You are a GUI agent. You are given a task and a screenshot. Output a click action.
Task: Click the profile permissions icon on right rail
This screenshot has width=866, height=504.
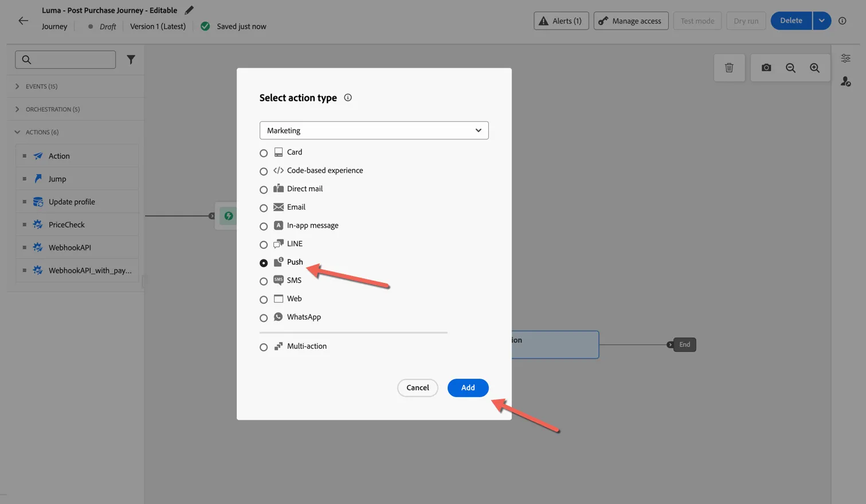pos(845,82)
